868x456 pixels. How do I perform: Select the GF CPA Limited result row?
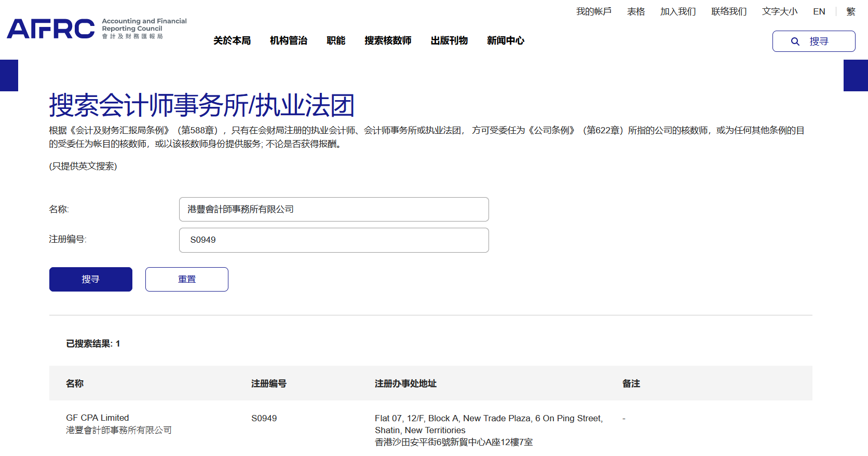[x=98, y=418]
